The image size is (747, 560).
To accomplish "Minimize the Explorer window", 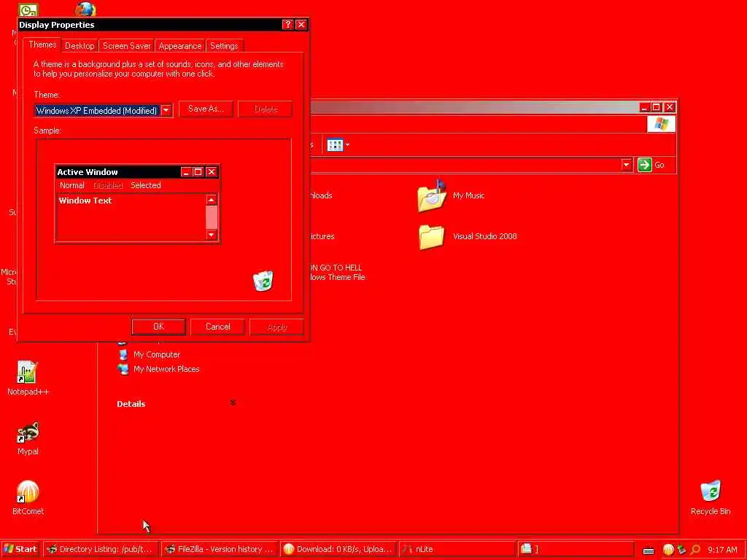I will point(644,107).
